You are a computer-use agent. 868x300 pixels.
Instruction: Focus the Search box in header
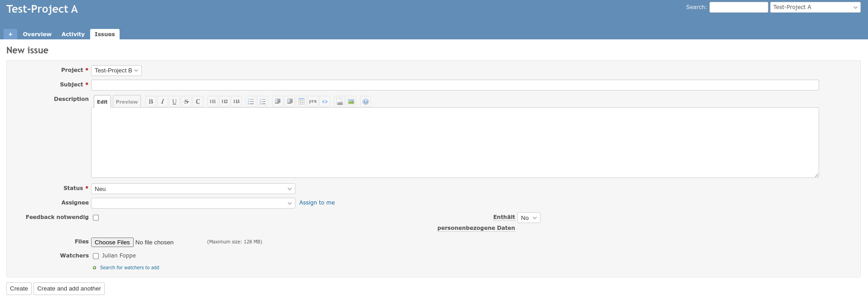pyautogui.click(x=739, y=7)
